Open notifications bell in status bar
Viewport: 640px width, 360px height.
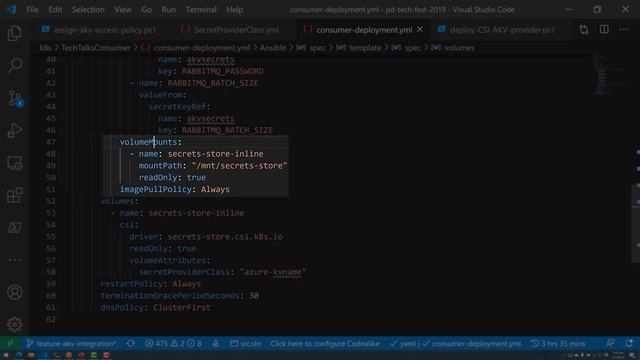[629, 344]
